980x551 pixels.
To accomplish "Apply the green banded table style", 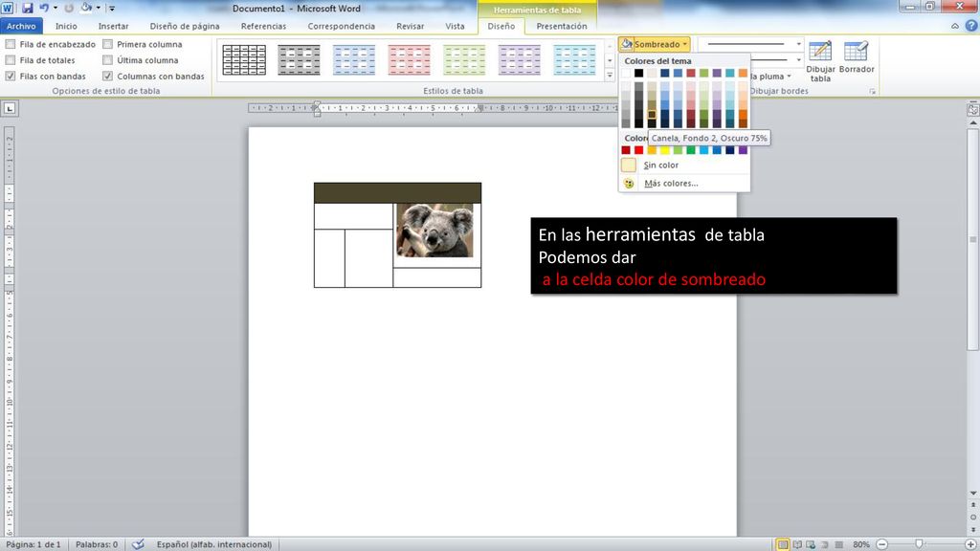I will [464, 60].
